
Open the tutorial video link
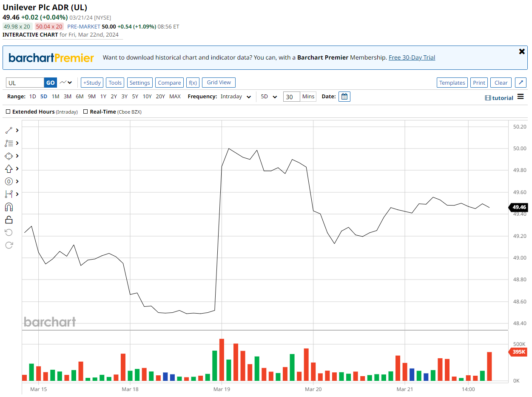pos(499,98)
